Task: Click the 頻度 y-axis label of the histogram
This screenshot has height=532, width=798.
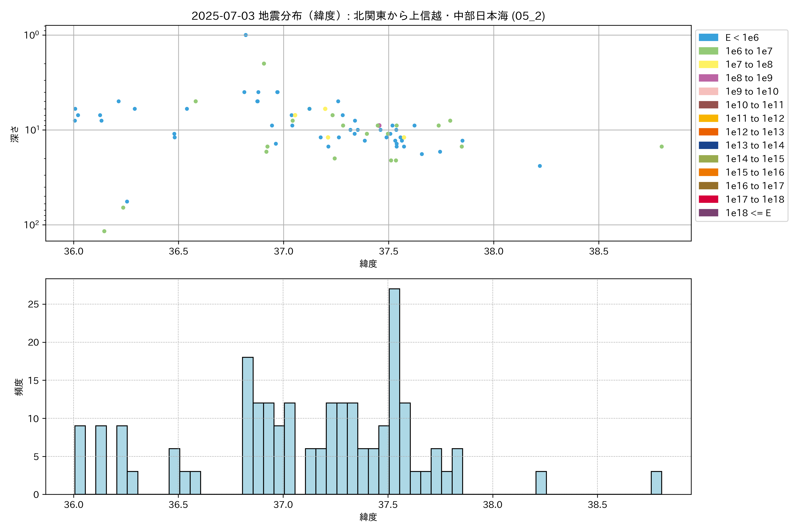Action: tap(19, 387)
